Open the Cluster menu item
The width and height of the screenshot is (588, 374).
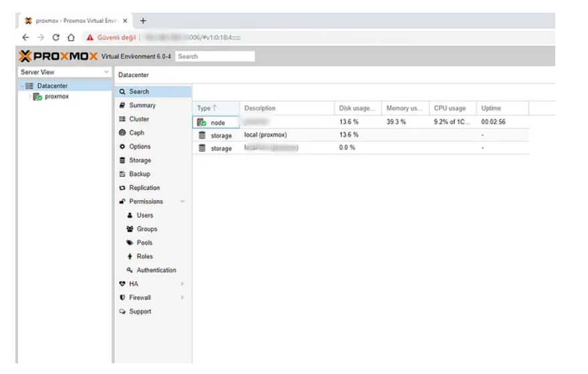tap(139, 119)
